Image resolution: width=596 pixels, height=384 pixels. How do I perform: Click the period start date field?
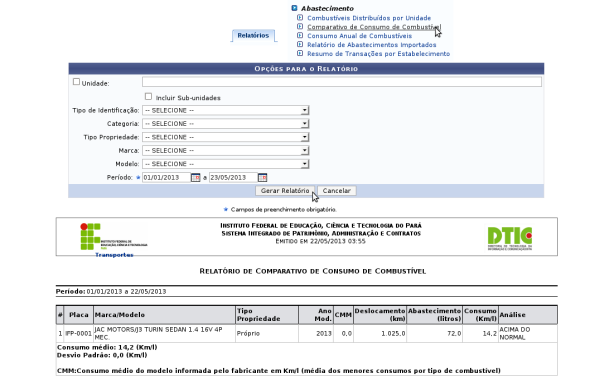[x=166, y=178]
